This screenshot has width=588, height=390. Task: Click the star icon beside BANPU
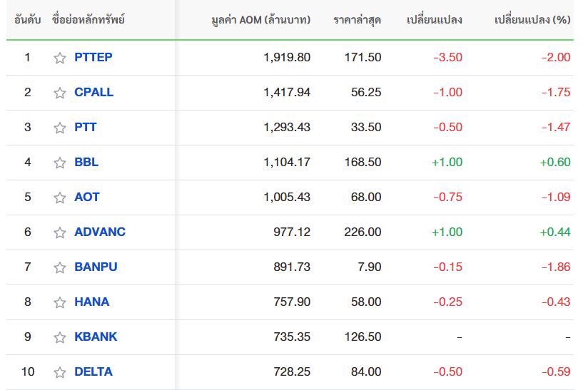pyautogui.click(x=60, y=267)
